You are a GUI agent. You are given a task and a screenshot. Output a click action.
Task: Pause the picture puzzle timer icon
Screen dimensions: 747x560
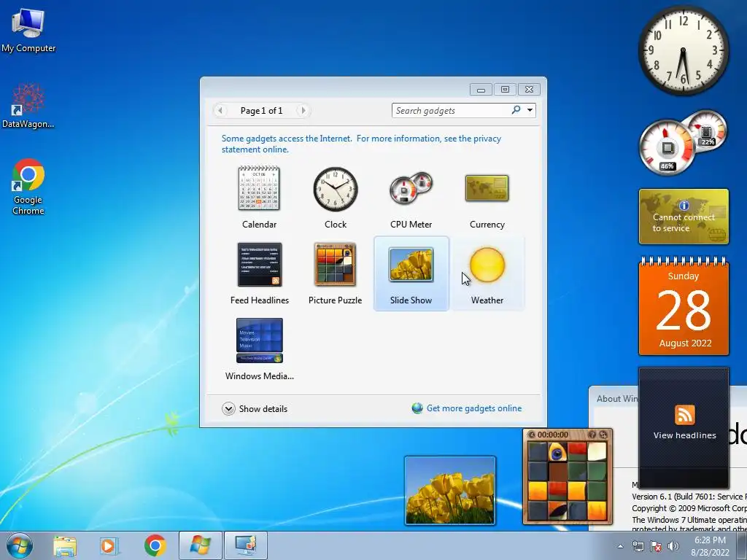tap(532, 435)
